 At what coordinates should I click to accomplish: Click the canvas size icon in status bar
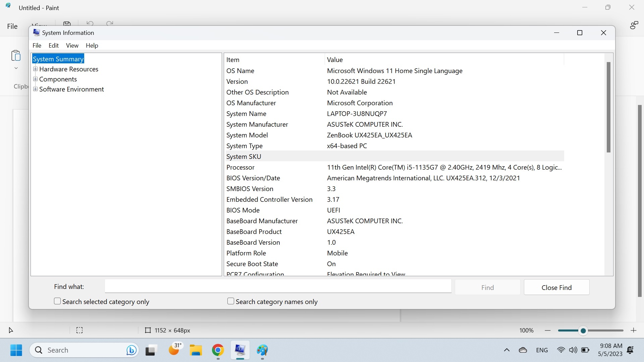[x=148, y=330]
